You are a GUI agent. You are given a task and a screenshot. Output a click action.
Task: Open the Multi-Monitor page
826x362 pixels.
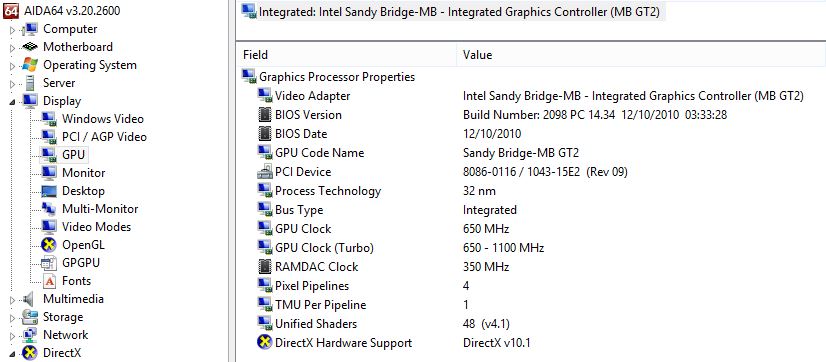100,209
